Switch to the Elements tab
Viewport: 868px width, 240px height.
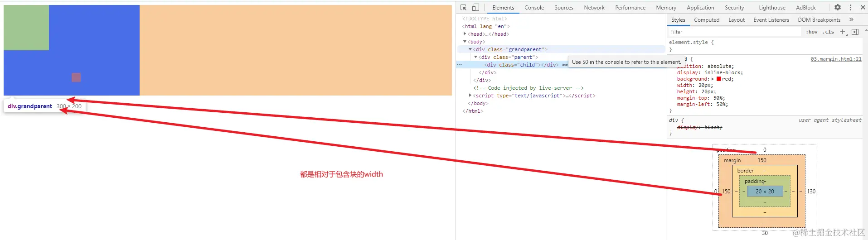point(503,8)
